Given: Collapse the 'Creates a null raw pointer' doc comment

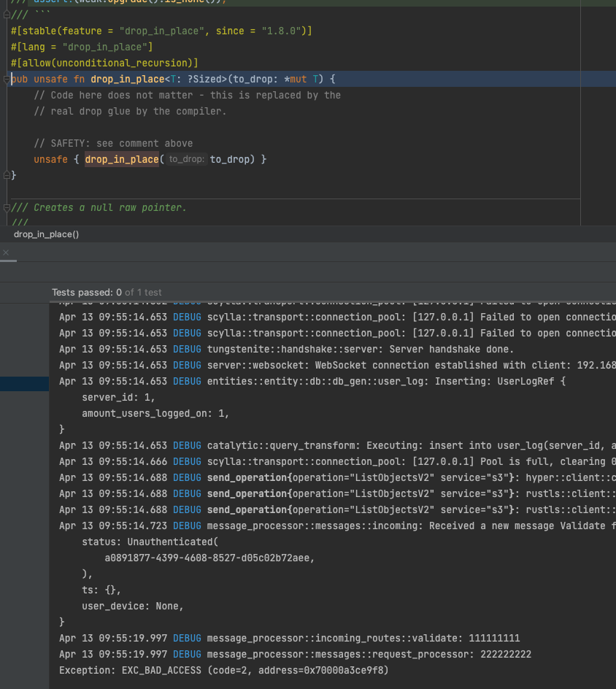Looking at the screenshot, I should click(x=7, y=207).
